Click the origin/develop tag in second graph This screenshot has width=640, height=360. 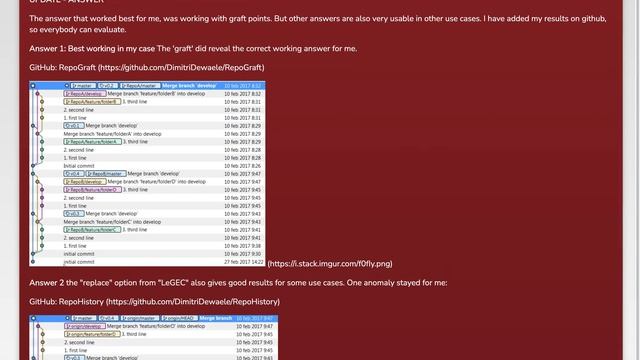pos(85,326)
